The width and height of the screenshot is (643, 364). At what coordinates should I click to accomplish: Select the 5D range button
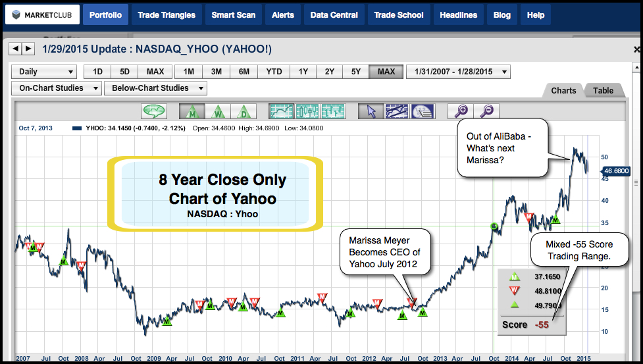tap(124, 72)
